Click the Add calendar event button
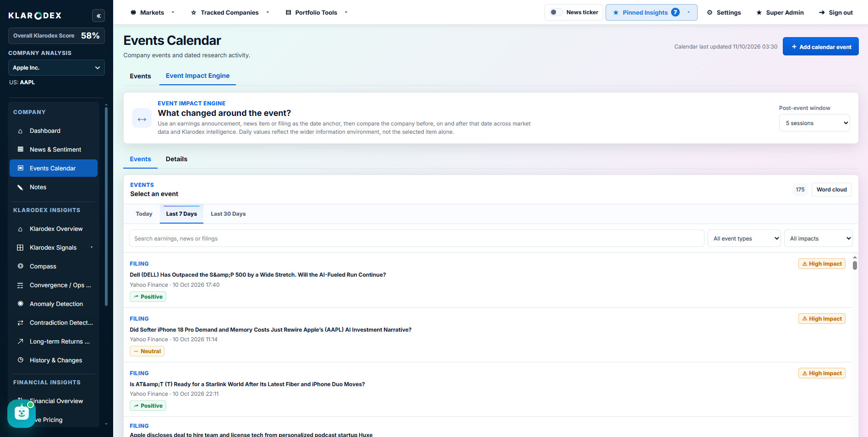 tap(820, 47)
